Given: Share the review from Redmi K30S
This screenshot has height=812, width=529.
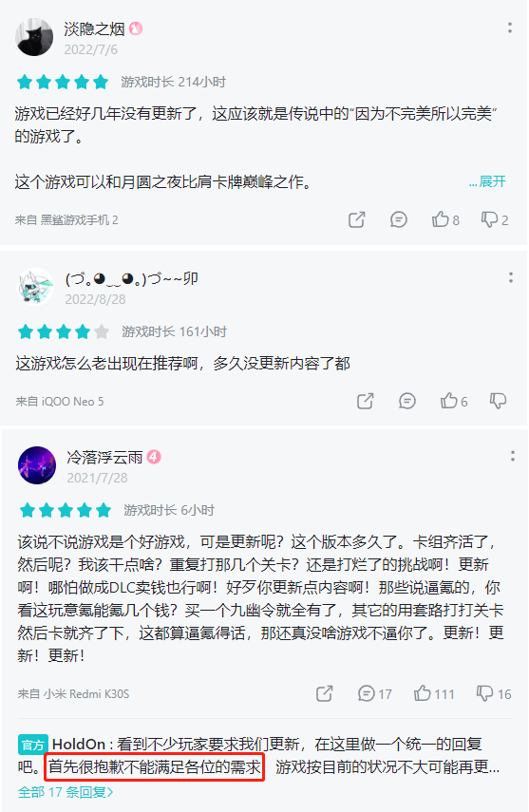Looking at the screenshot, I should click(325, 693).
